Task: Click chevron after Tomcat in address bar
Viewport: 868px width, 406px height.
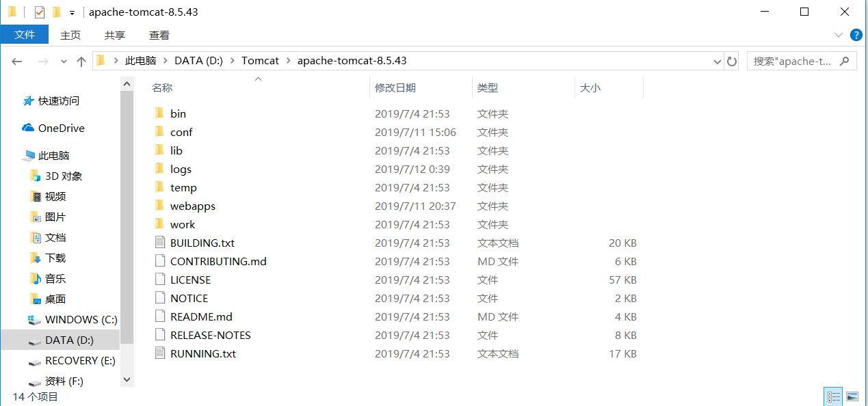Action: point(288,61)
